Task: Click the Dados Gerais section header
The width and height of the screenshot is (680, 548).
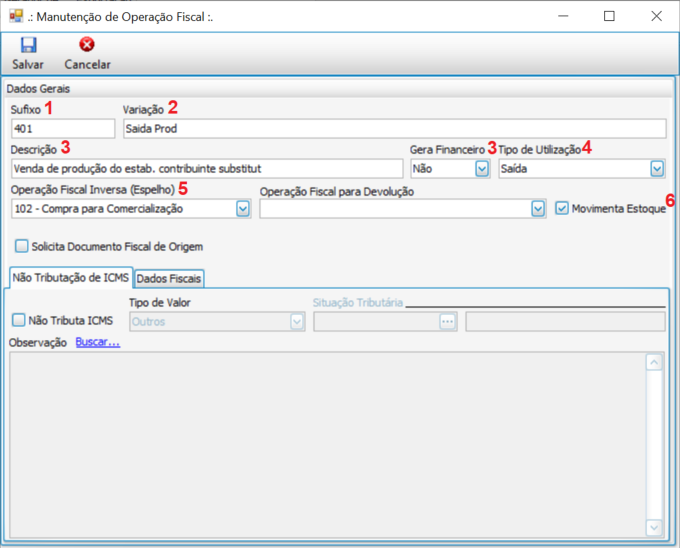Action: pos(338,89)
